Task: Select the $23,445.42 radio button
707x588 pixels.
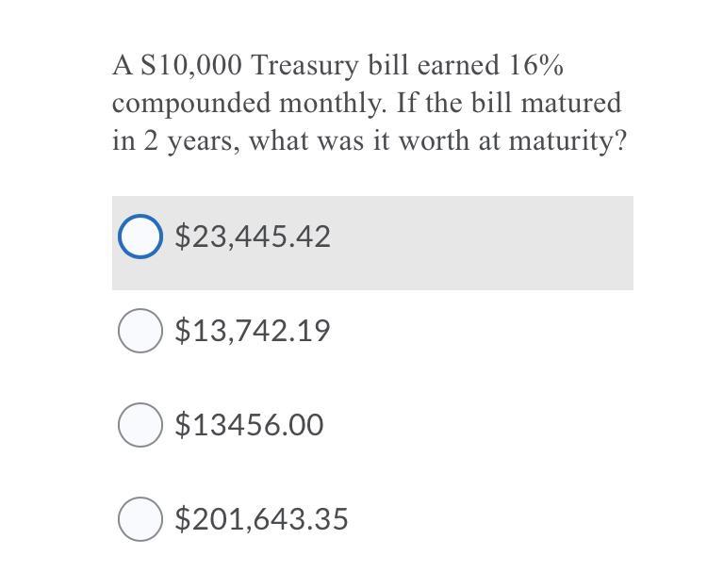Action: pyautogui.click(x=140, y=237)
